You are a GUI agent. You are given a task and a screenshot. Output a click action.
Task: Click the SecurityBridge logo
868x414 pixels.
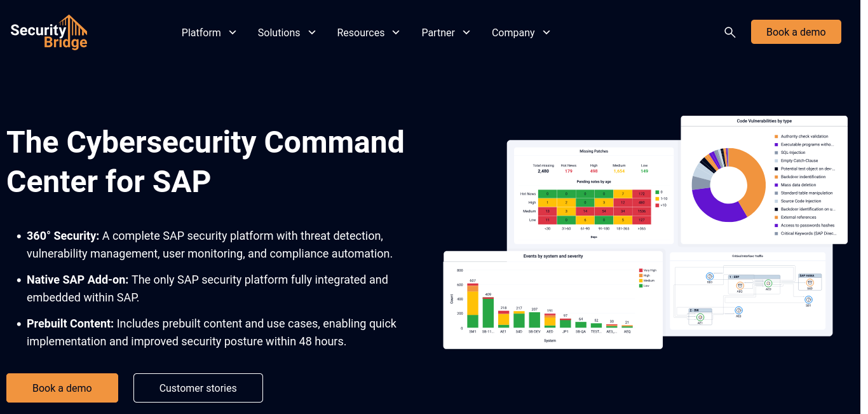[x=49, y=32]
